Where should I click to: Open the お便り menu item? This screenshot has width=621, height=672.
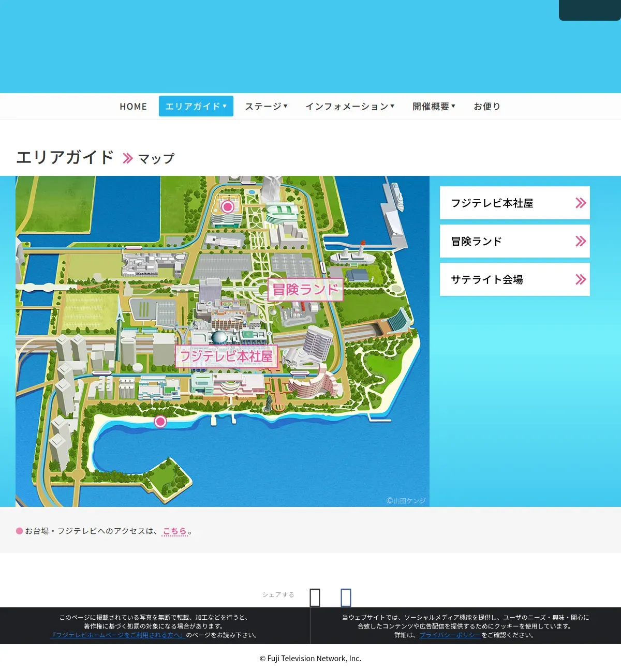[x=487, y=106]
